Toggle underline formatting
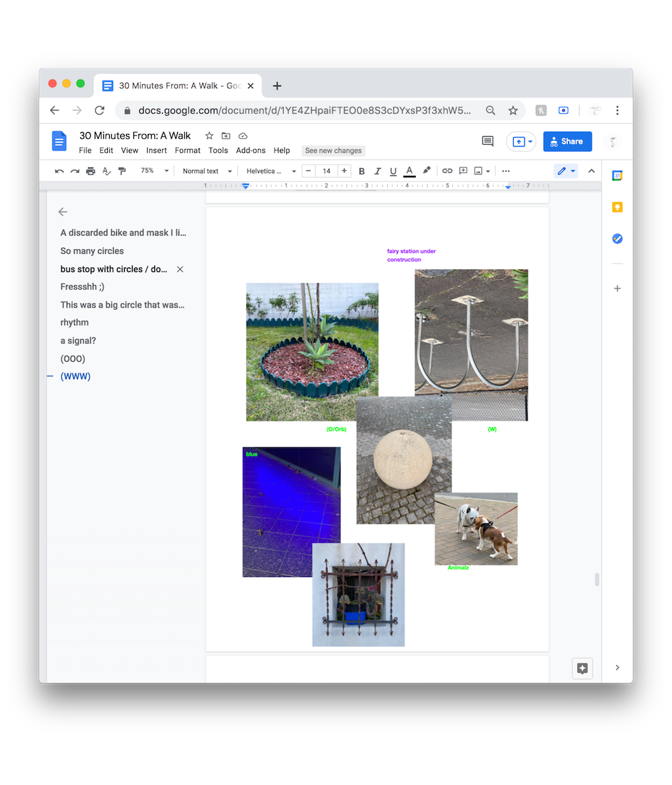 (393, 171)
